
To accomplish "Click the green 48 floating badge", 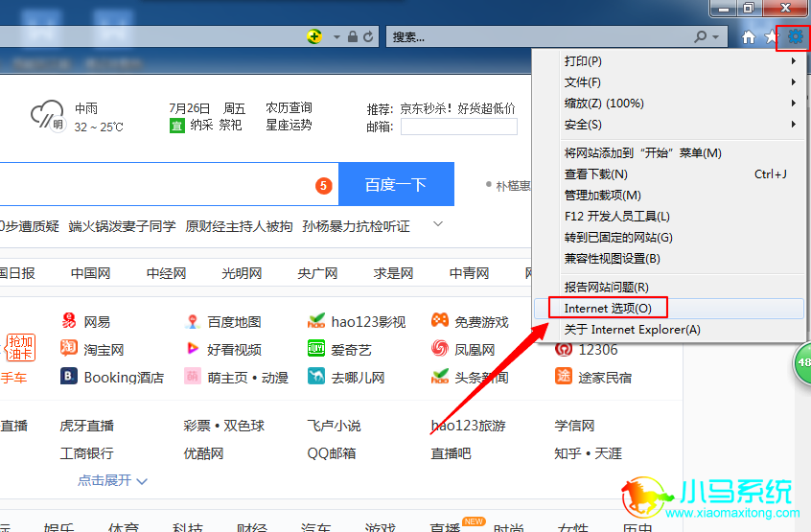I will point(802,363).
